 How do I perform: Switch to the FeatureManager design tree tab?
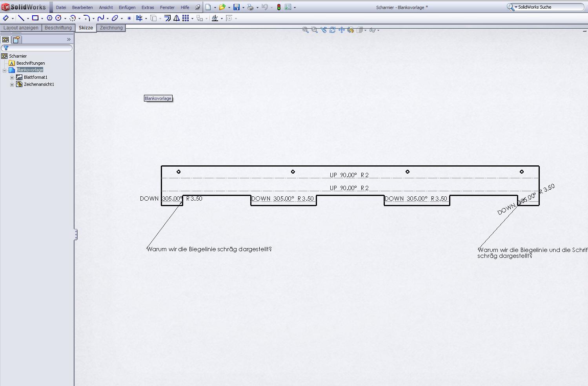point(5,40)
